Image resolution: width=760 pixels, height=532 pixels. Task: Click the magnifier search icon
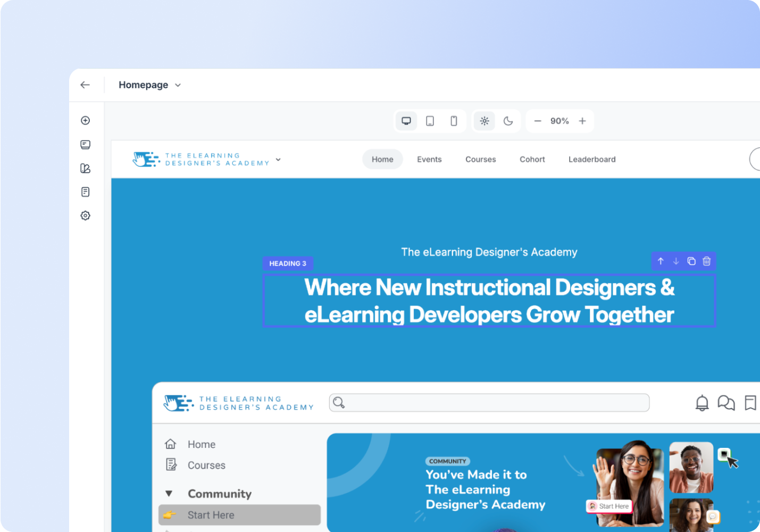coord(339,403)
